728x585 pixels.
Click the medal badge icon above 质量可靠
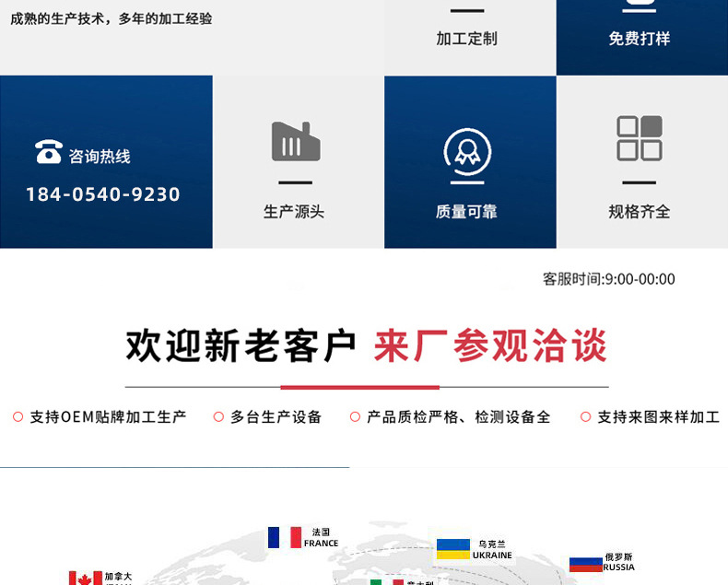(x=467, y=152)
